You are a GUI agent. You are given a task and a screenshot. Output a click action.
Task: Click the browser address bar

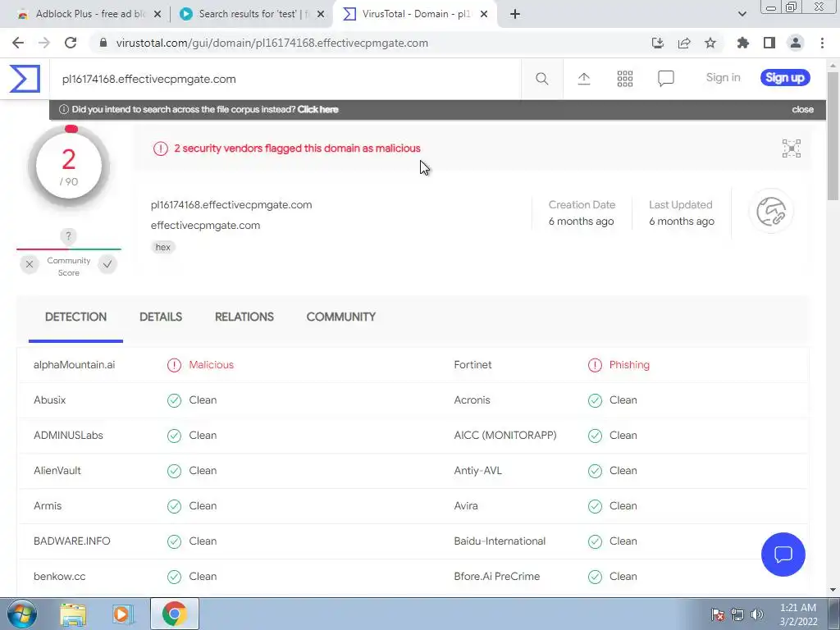click(370, 43)
